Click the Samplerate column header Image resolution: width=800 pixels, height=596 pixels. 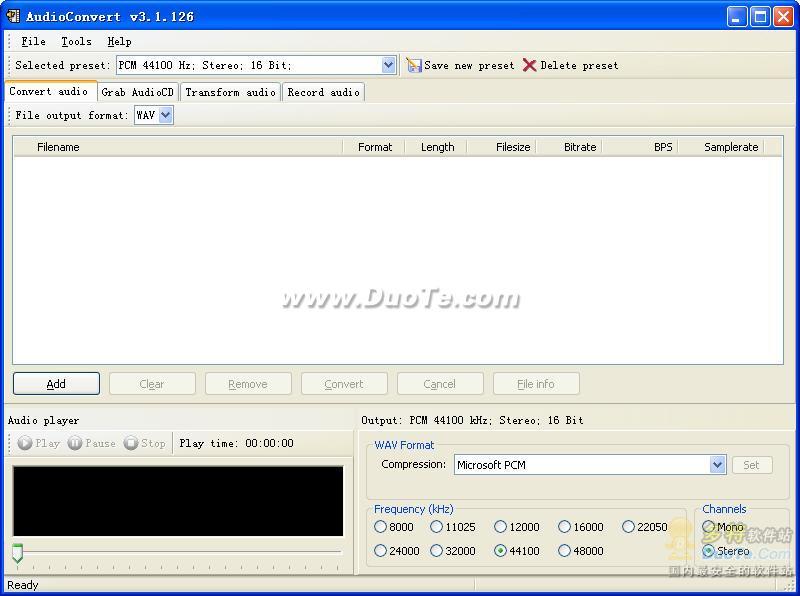[x=722, y=147]
